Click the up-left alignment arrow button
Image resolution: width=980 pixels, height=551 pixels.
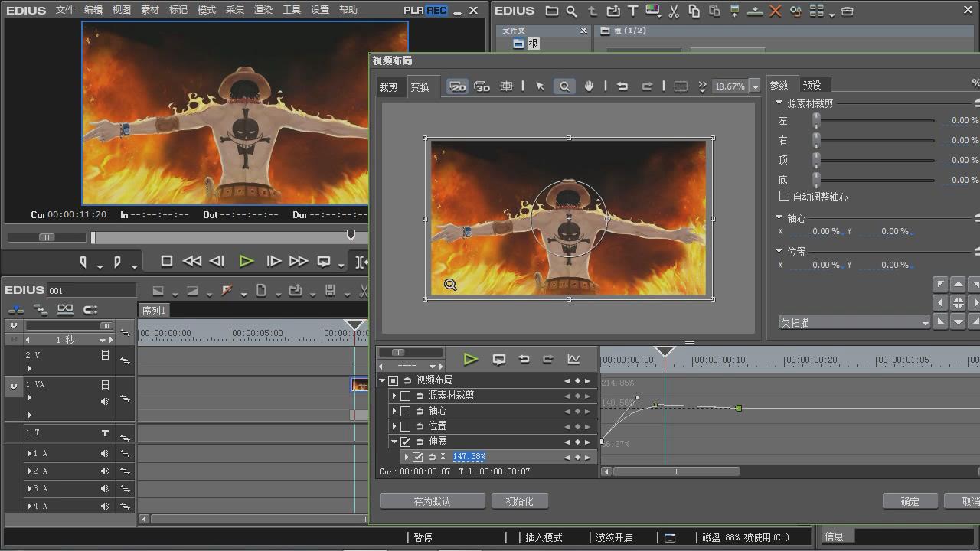click(x=940, y=285)
